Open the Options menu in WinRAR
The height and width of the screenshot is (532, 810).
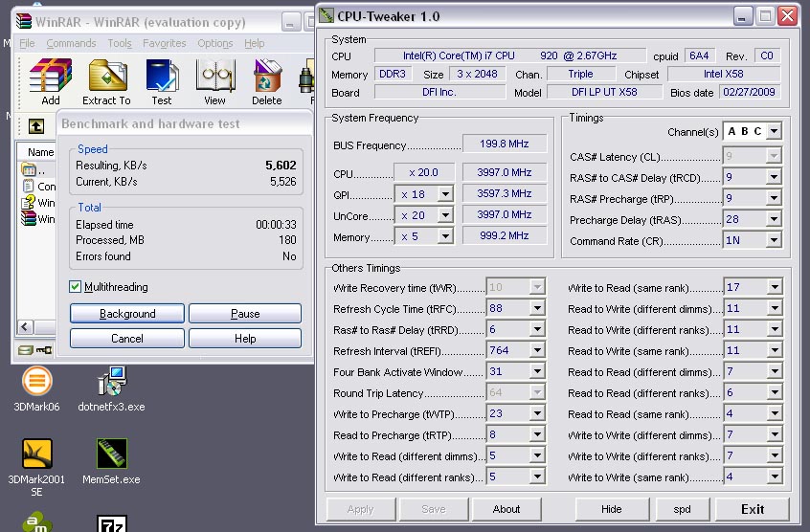pos(214,43)
